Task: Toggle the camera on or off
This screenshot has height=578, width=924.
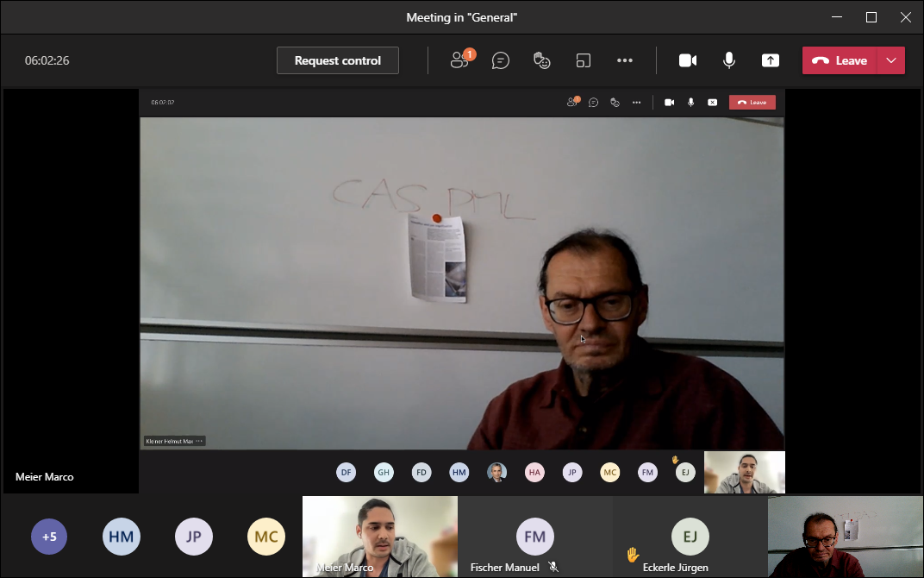Action: pyautogui.click(x=688, y=60)
